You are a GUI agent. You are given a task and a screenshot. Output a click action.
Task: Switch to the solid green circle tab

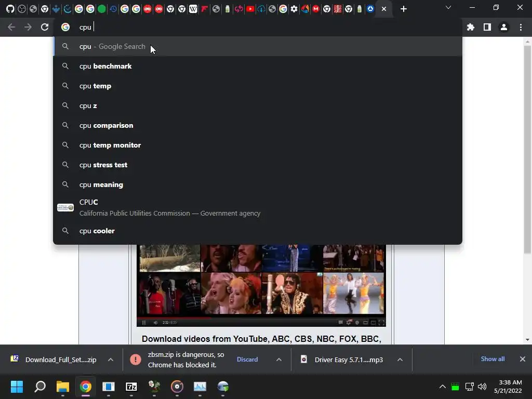click(101, 9)
